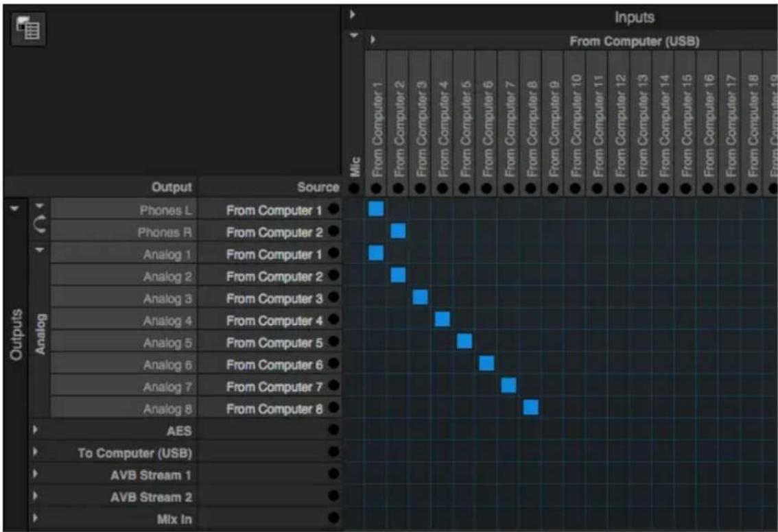Viewport: 778px width, 532px height.
Task: Expand the Inputs header triangle
Action: 352,14
